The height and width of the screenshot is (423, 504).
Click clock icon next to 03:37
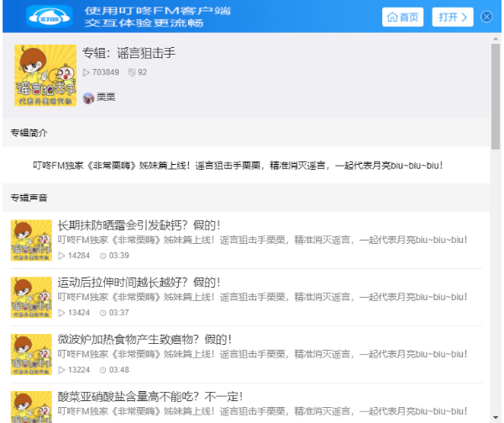(103, 313)
